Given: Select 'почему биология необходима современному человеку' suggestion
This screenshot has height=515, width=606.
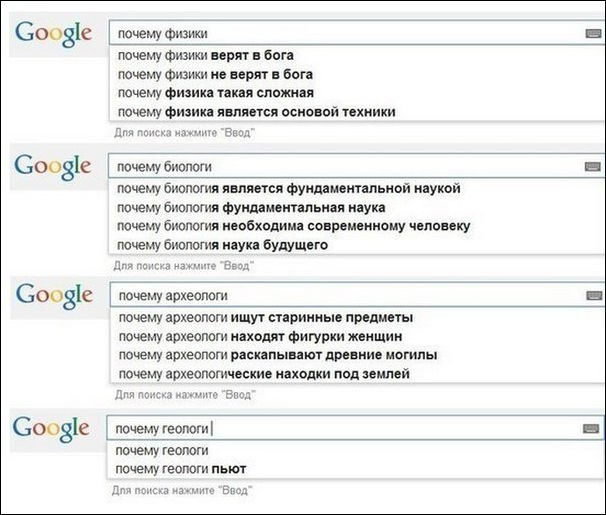Looking at the screenshot, I should (x=293, y=226).
